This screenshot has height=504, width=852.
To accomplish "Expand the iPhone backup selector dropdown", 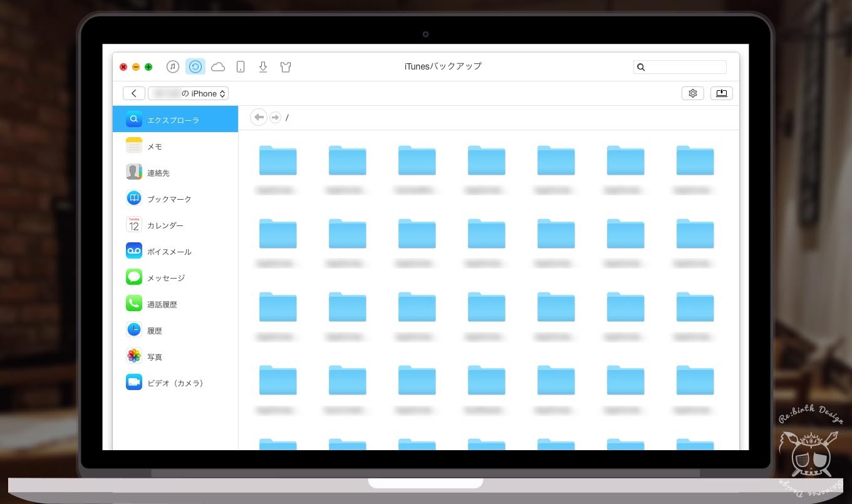I will [x=189, y=93].
